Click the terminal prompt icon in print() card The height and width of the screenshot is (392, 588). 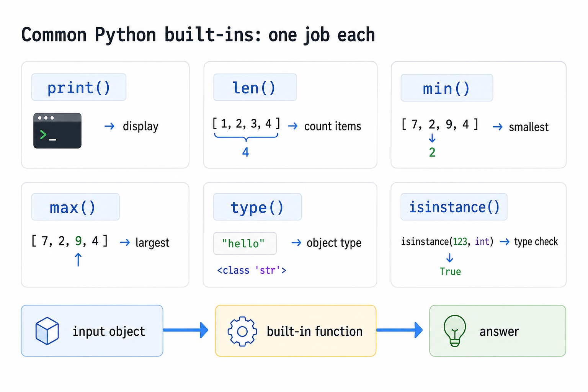tap(57, 131)
